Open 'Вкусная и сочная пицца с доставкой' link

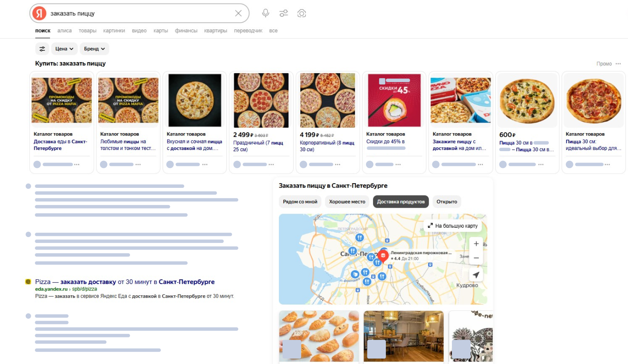click(x=194, y=145)
